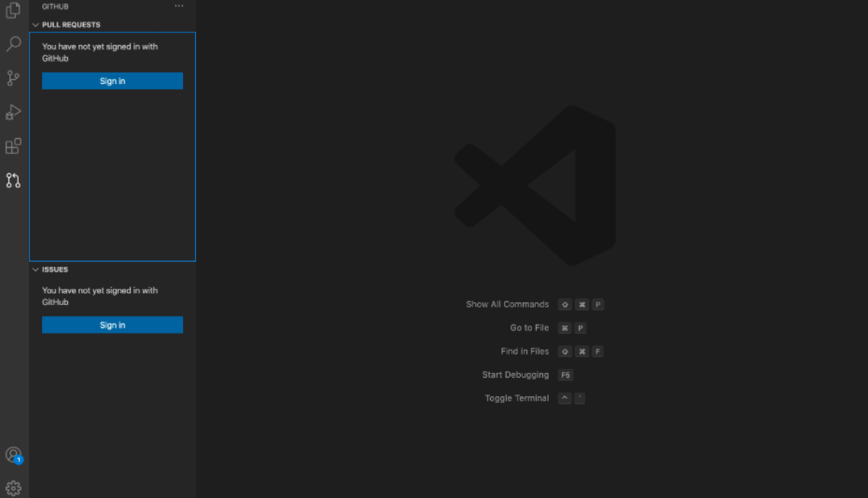Open the Run and Debug view

[x=13, y=112]
